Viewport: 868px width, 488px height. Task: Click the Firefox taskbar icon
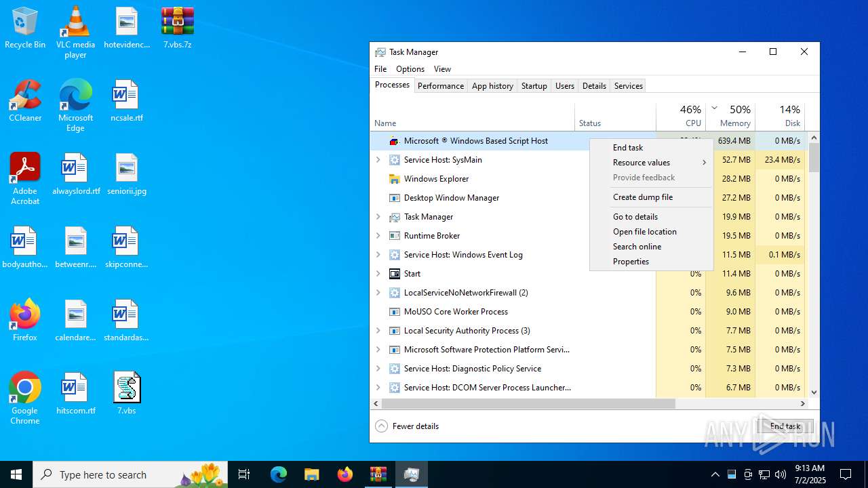[x=345, y=474]
